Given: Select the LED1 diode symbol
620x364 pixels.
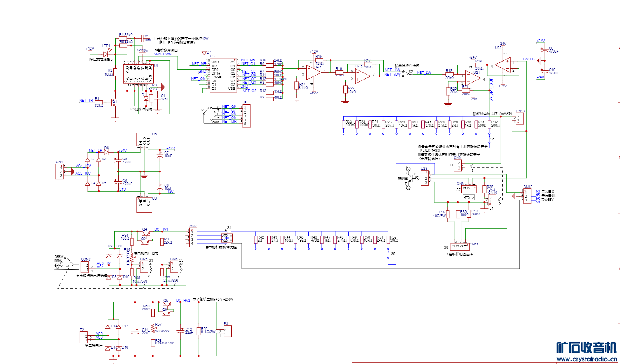Looking at the screenshot, I should pyautogui.click(x=106, y=54).
